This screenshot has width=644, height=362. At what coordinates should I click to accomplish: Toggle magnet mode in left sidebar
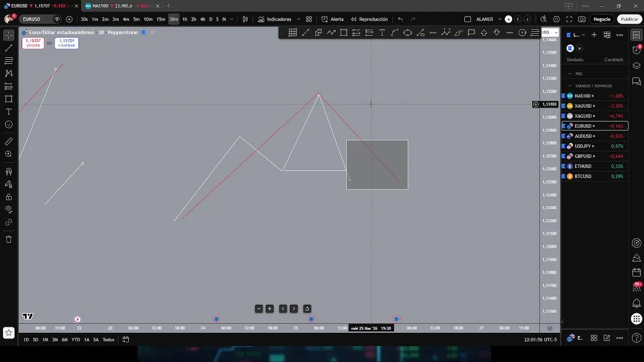coord(9,172)
